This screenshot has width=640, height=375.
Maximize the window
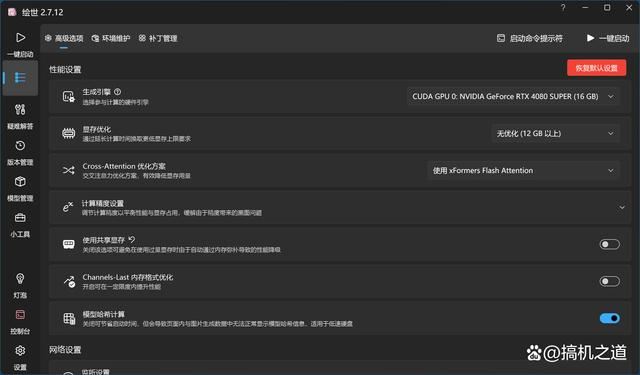tap(607, 8)
